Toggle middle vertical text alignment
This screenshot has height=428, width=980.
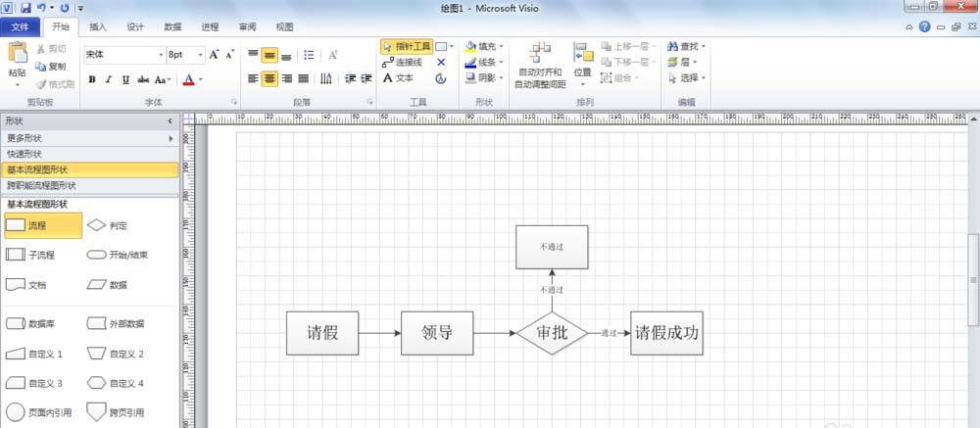tap(269, 55)
